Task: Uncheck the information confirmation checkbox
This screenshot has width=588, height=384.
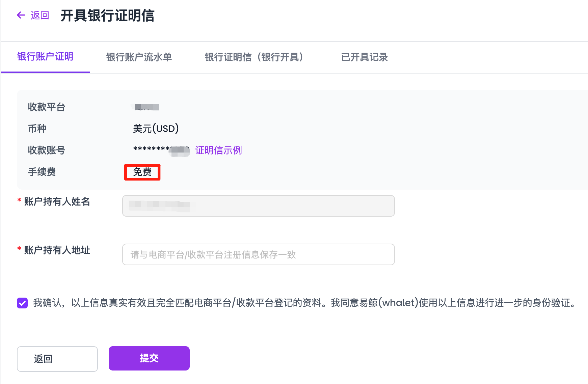Action: pos(22,304)
